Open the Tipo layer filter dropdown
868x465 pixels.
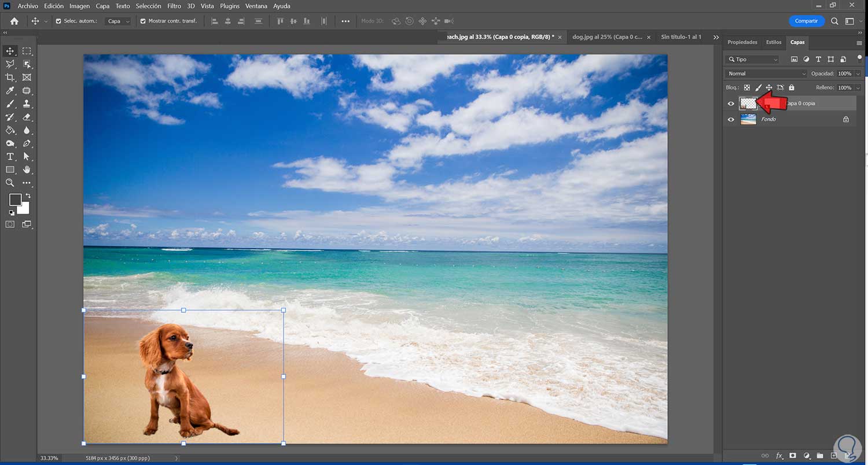tap(753, 60)
